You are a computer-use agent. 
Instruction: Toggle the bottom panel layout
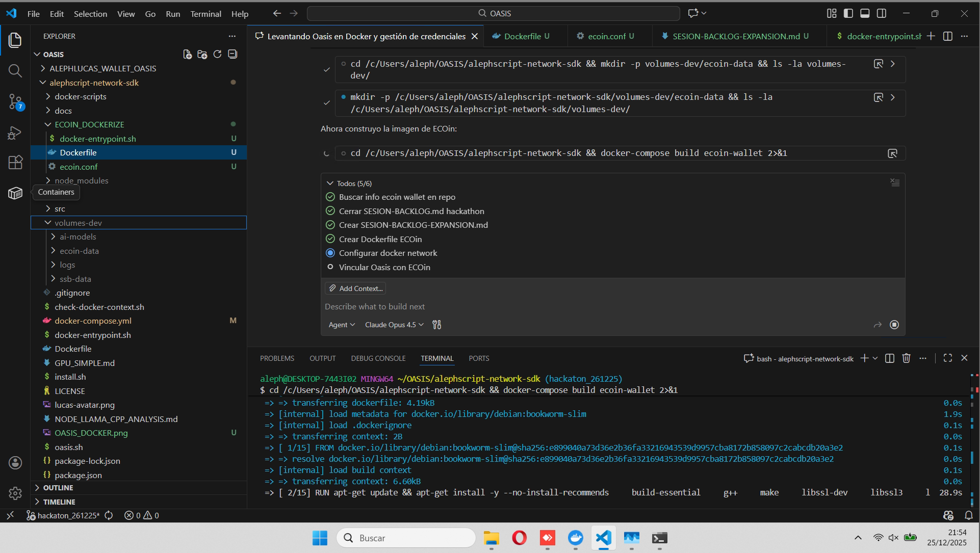(865, 13)
